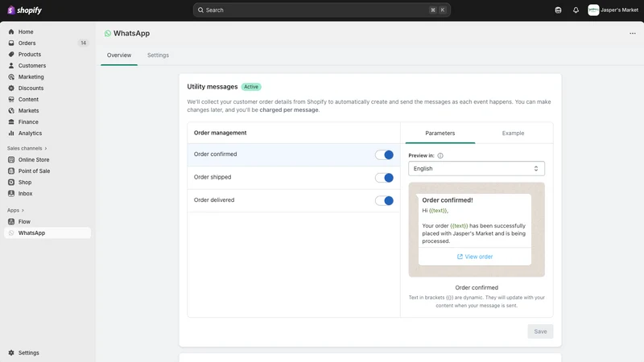
Task: Turn off the Order shipped toggle
Action: (x=385, y=178)
